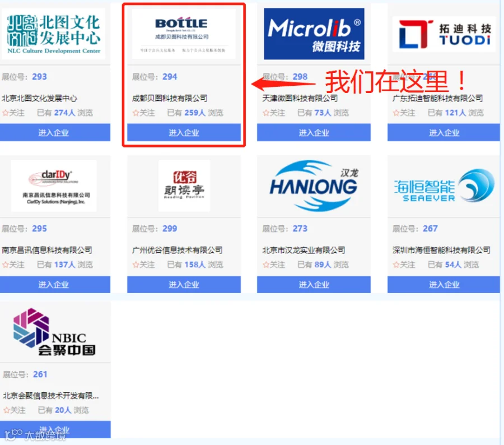
Task: Click booth number 293
Action: (40, 77)
